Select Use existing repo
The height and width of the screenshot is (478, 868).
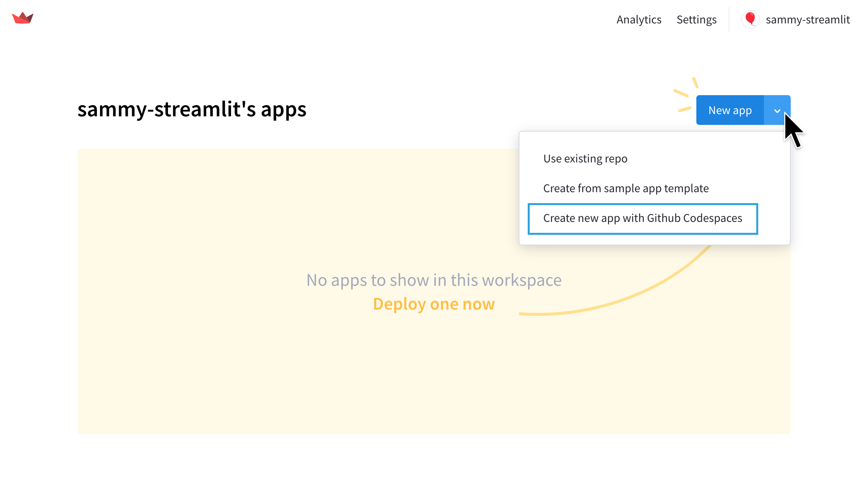[x=585, y=158]
